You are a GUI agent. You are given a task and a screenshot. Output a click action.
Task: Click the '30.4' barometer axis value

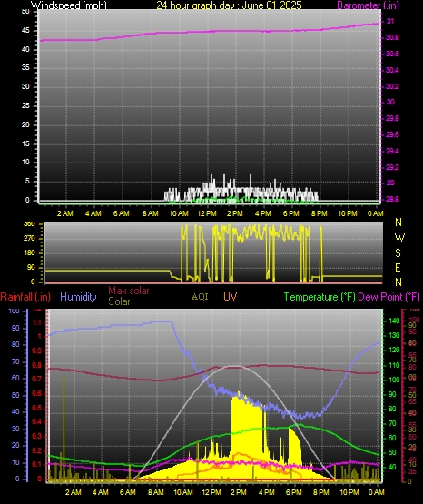(392, 70)
